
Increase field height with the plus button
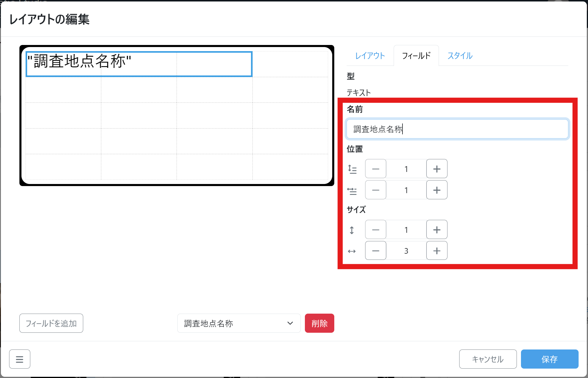point(437,230)
